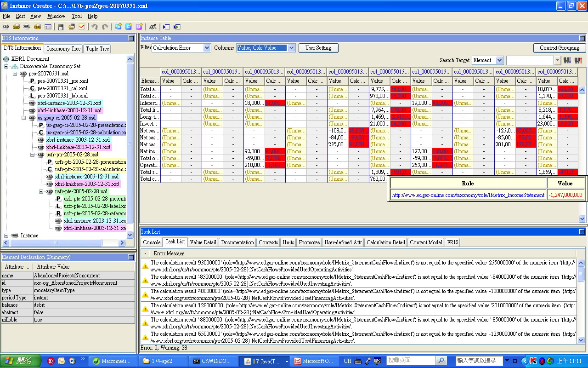Collapse the Discoverable Taxonomy Set node
Screen dimensions: 588x368
(x=6, y=66)
